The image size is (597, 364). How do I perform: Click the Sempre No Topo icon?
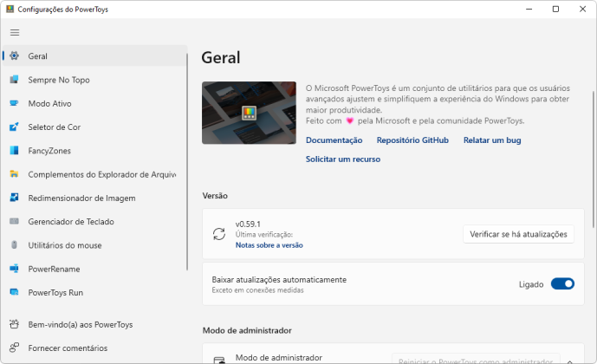click(x=14, y=80)
